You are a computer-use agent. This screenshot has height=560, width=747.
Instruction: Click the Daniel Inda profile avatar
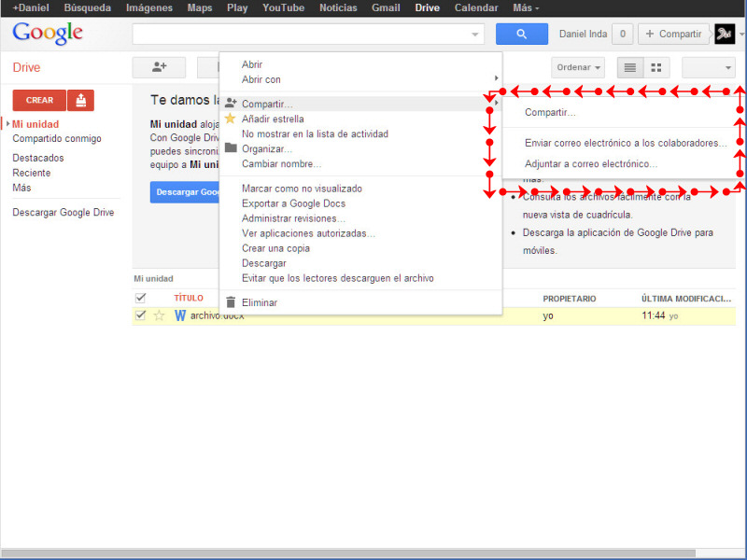[x=725, y=34]
